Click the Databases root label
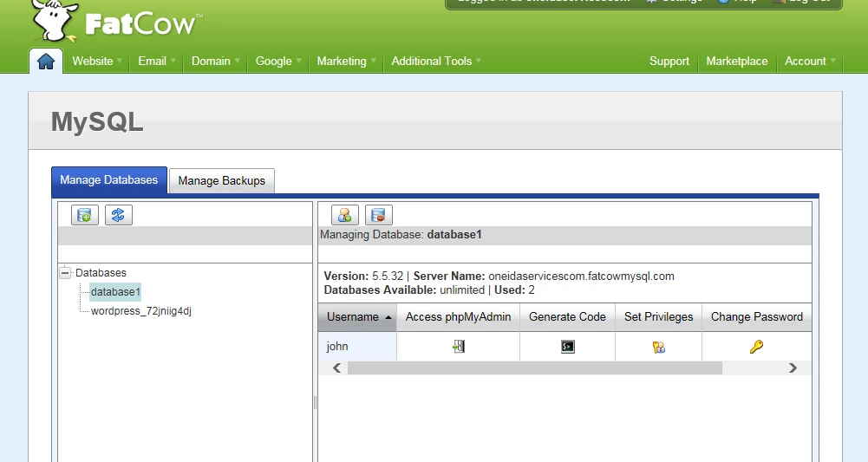868x462 pixels. 101,273
